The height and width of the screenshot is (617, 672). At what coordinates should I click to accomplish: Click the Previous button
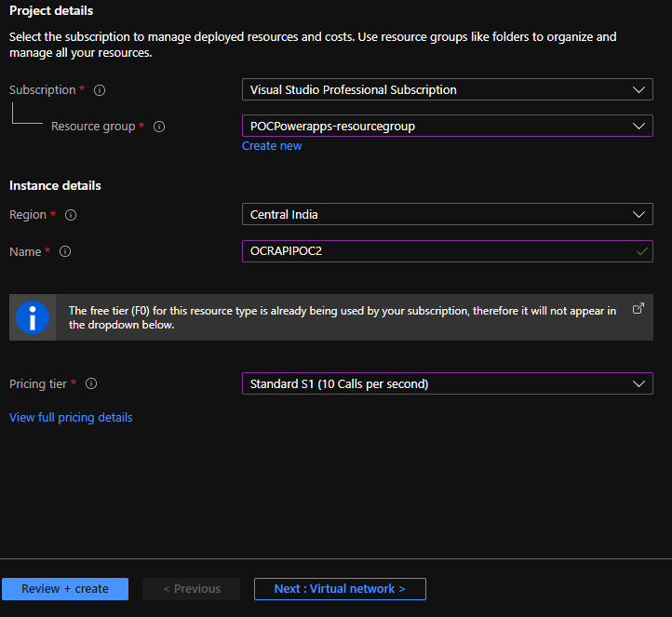coord(192,589)
